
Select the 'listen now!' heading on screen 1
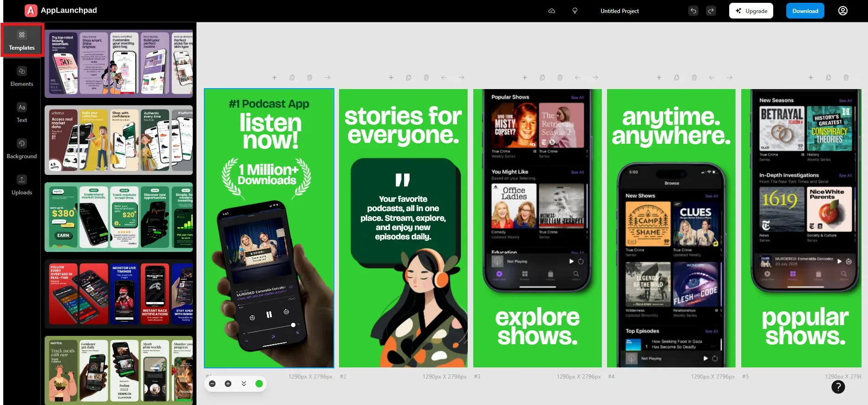coord(270,131)
